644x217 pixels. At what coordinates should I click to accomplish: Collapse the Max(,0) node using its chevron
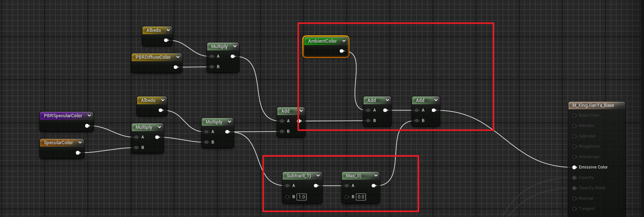[376, 175]
